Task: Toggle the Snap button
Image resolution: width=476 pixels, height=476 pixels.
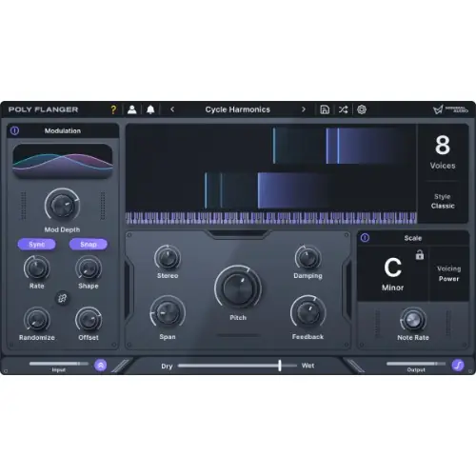Action: click(x=89, y=245)
